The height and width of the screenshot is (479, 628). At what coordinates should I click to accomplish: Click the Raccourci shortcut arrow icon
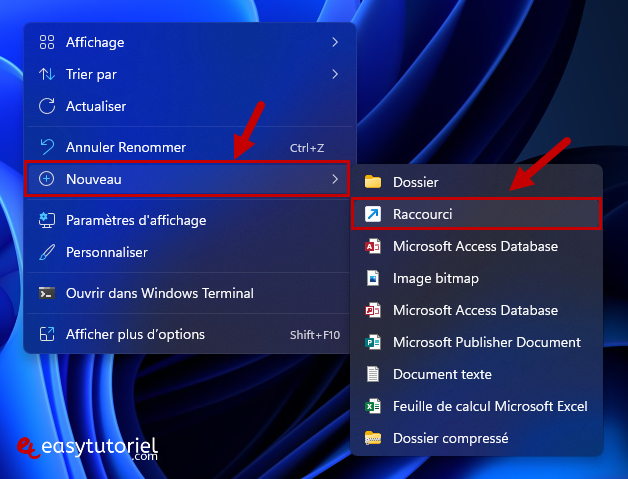(x=373, y=214)
